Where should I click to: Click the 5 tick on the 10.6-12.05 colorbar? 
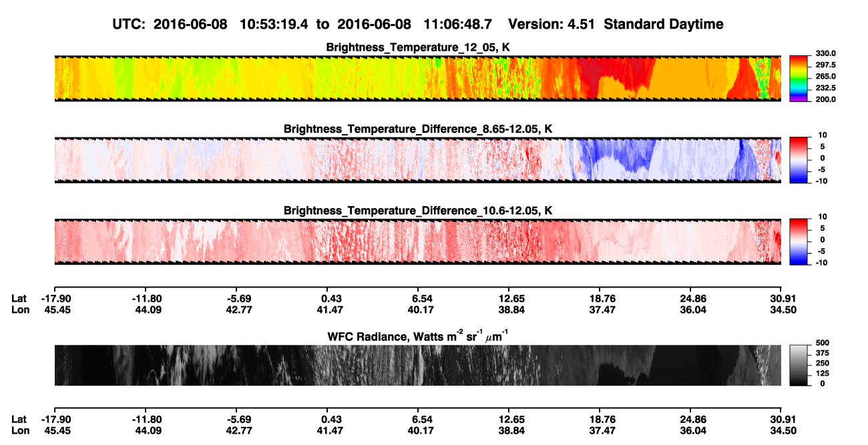(x=824, y=228)
